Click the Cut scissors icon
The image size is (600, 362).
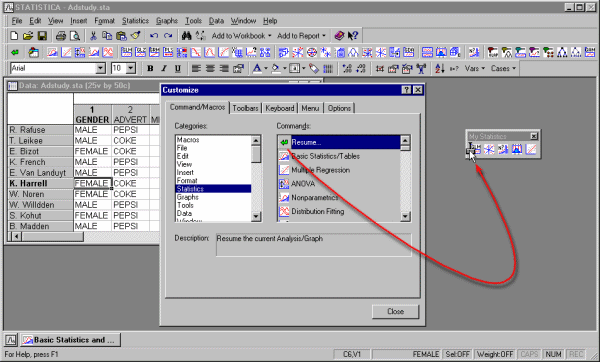click(93, 36)
